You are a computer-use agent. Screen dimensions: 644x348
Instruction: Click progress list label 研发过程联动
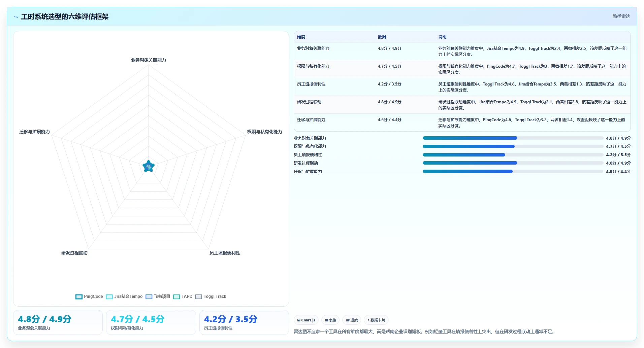point(306,163)
